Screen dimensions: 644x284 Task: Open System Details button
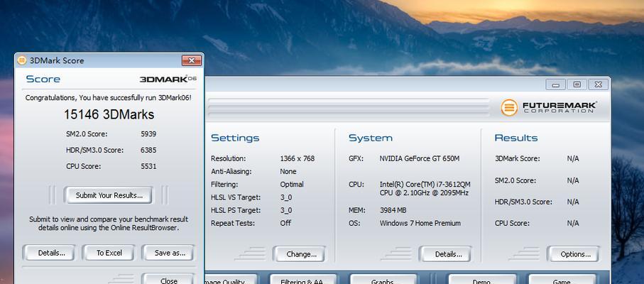point(446,254)
